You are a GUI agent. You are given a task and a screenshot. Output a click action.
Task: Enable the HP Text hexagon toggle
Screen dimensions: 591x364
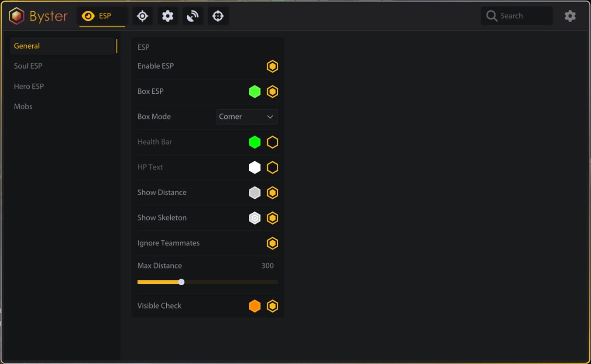tap(272, 167)
